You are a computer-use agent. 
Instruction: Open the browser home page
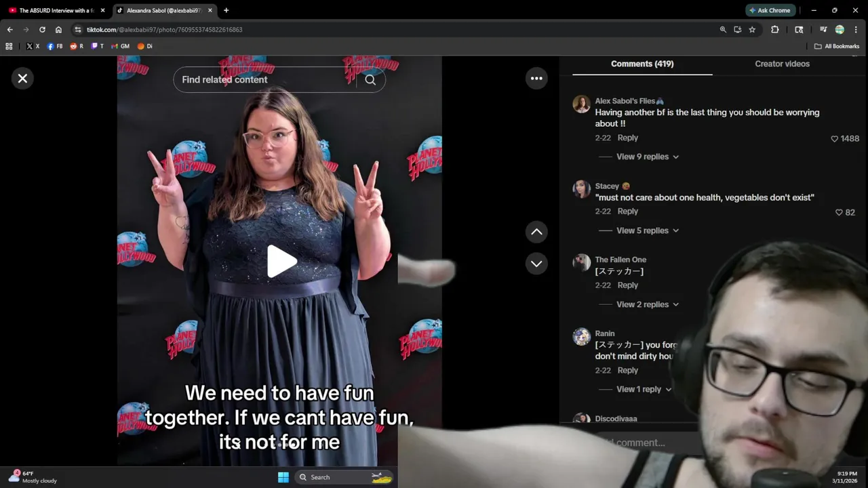pos(58,30)
